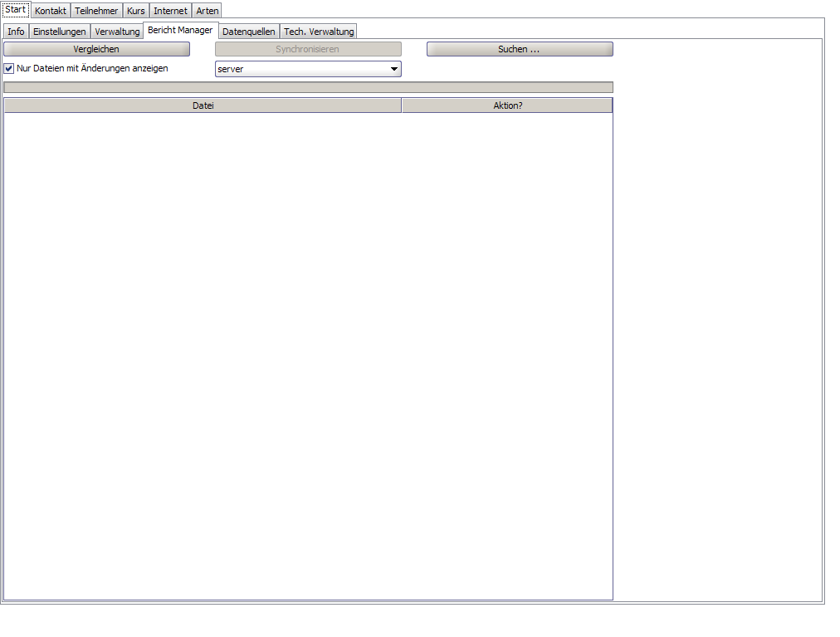Image resolution: width=840 pixels, height=637 pixels.
Task: Open the Verwaltung sub-tab
Action: pos(117,32)
